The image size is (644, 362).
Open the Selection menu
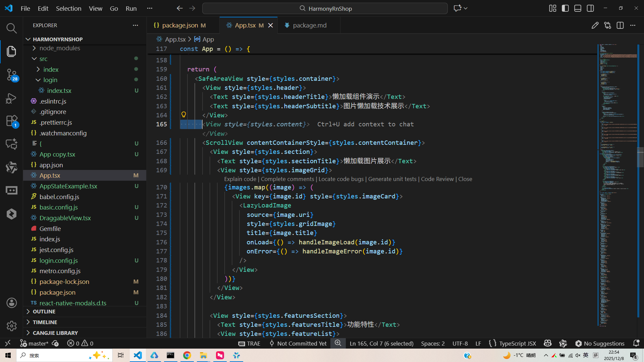click(68, 8)
